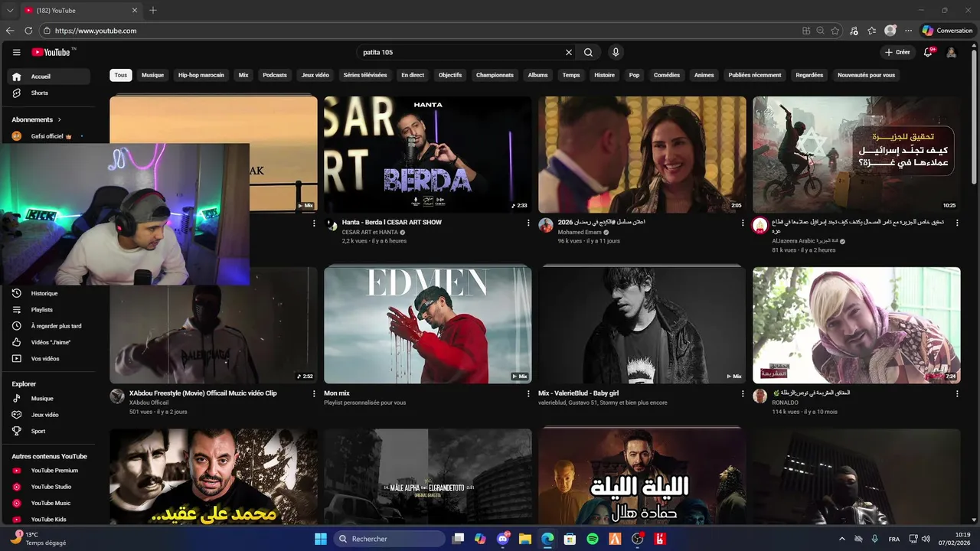Select the Musique filter chip
This screenshot has width=980, height=551.
click(x=152, y=75)
